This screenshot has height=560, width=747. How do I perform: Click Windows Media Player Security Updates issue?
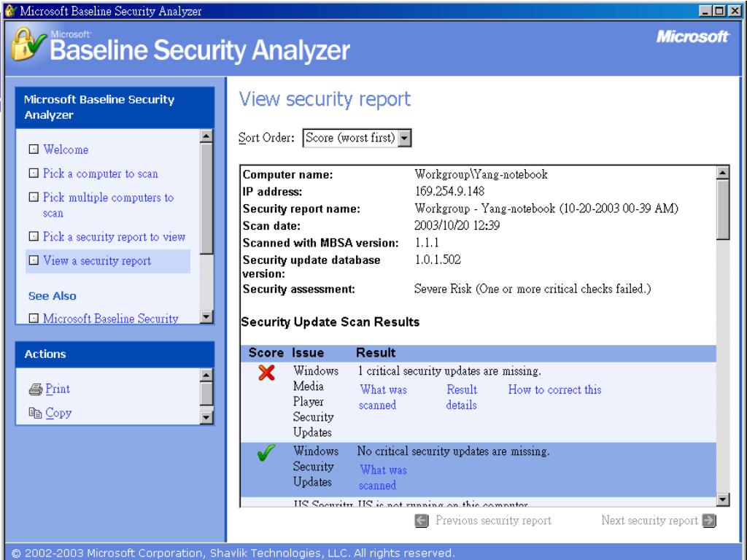click(316, 402)
